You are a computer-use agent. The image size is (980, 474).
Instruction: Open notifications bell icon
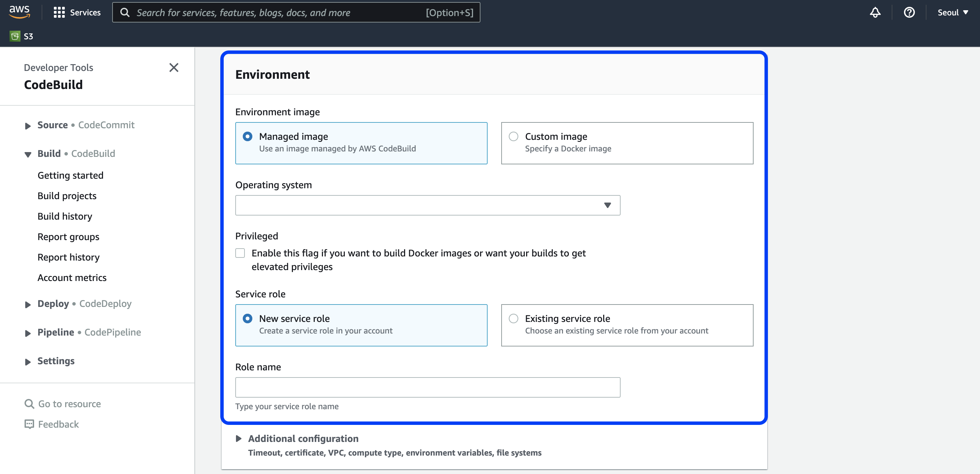pyautogui.click(x=875, y=13)
